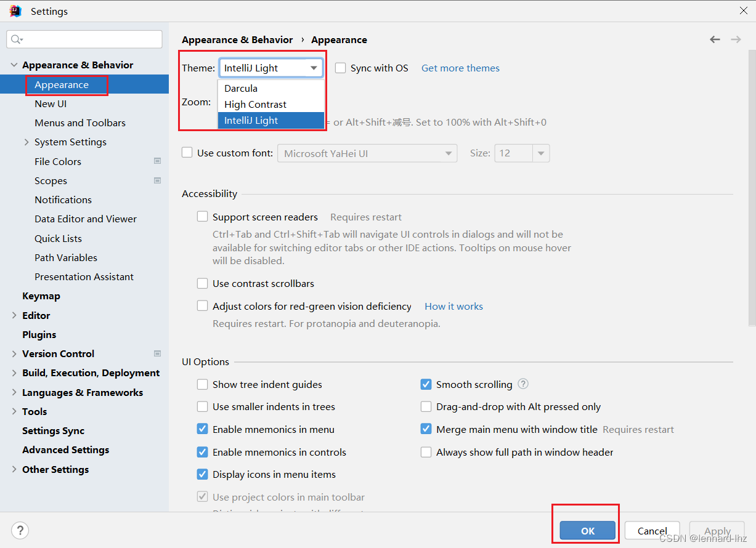Screen dimensions: 756x548
Task: Open the How it works link
Action: [x=453, y=306]
